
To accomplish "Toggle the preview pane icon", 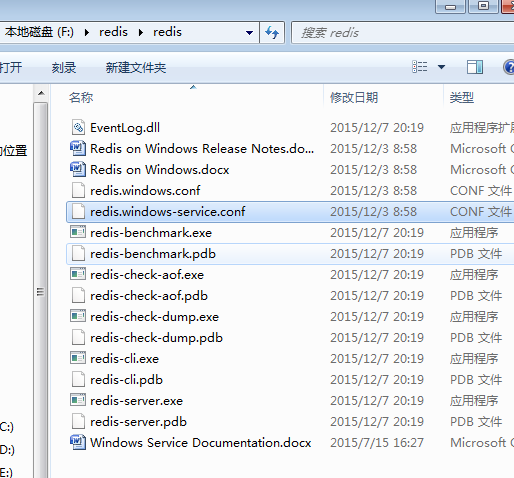I will (x=475, y=67).
